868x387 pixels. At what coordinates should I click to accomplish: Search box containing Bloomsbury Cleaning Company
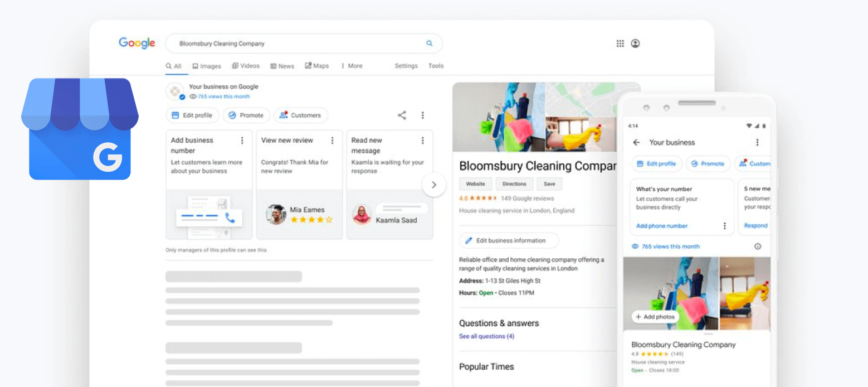(304, 43)
